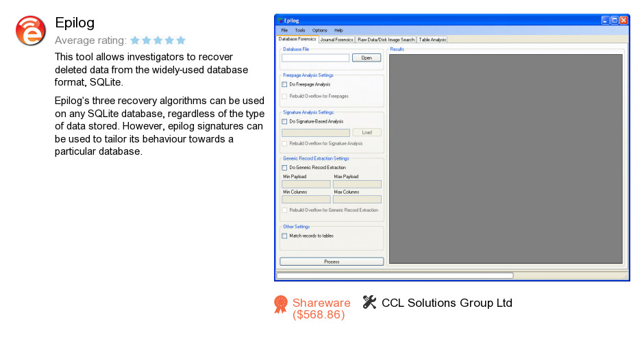Click the Database File path field
The image size is (644, 339).
pyautogui.click(x=315, y=58)
